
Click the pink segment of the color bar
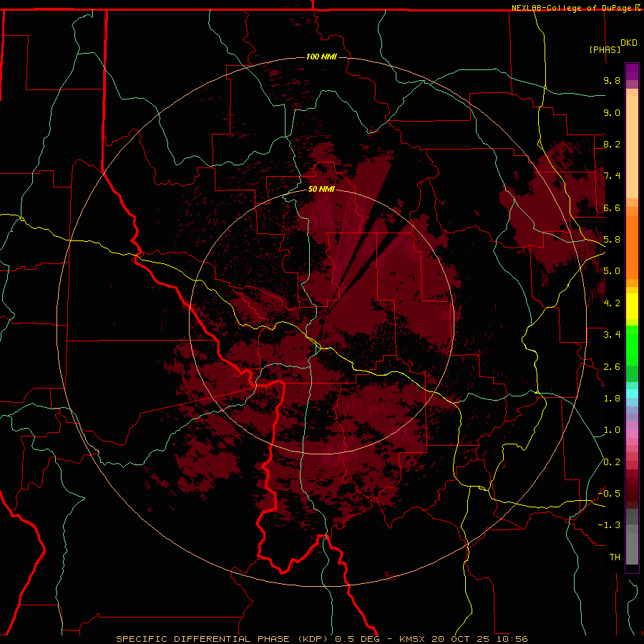click(x=632, y=434)
